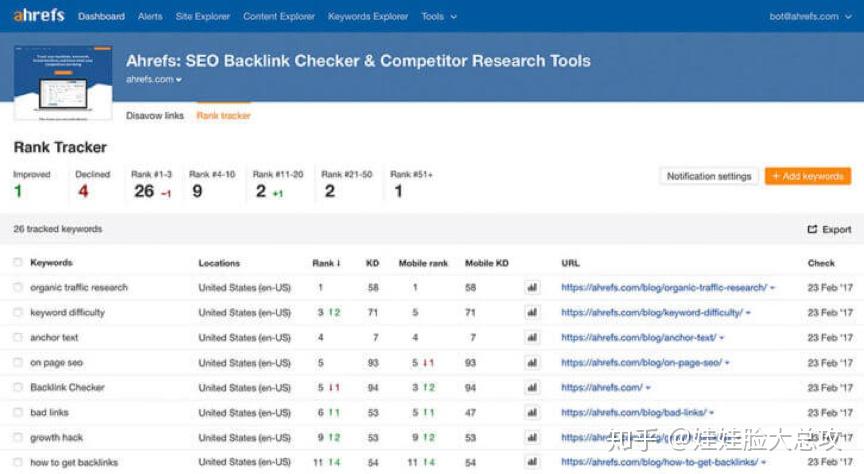
Task: Open the Tools dropdown menu
Action: (x=439, y=17)
